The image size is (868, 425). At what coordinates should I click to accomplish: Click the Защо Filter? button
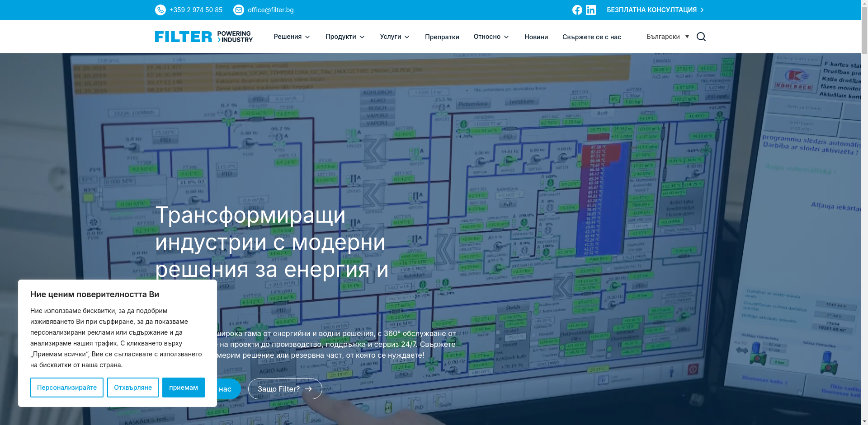285,389
